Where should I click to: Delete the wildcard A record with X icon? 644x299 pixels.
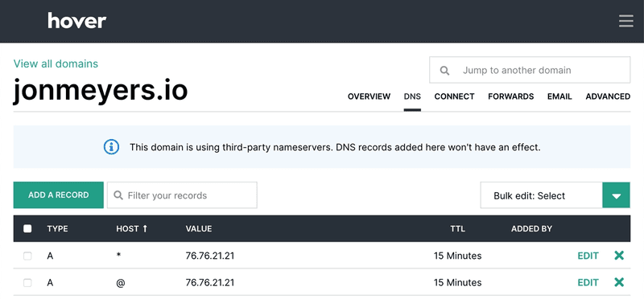(x=619, y=256)
